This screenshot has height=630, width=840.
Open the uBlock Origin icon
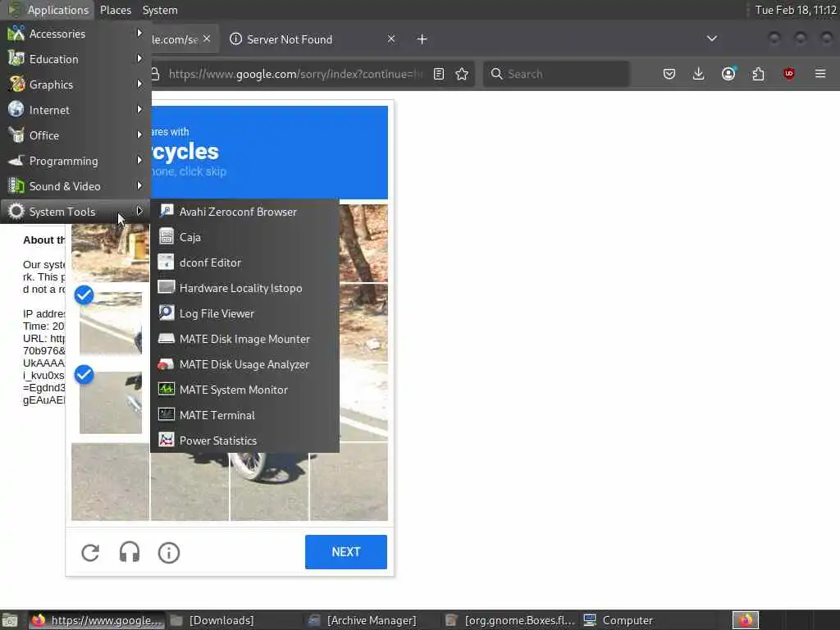[788, 74]
